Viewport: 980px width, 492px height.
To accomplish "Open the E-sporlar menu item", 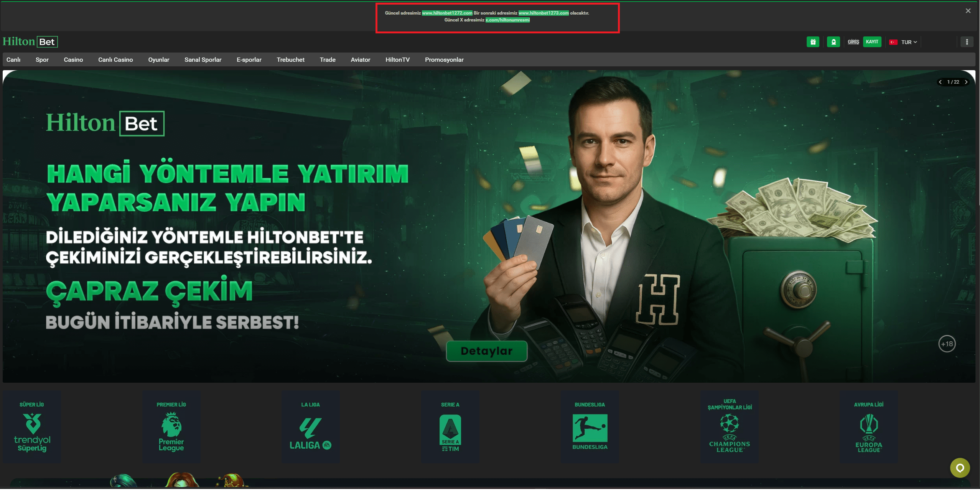I will click(249, 60).
